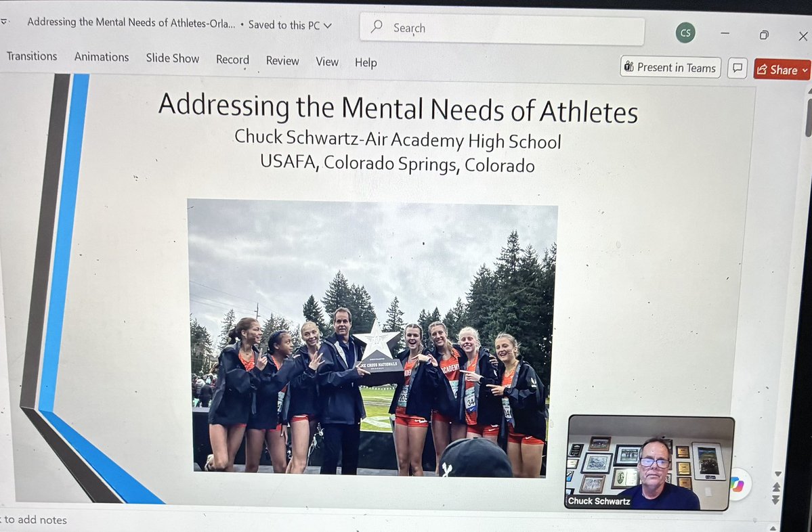Open Quick Access Toolbar customize arrow
This screenshot has height=532, width=812.
[4, 22]
